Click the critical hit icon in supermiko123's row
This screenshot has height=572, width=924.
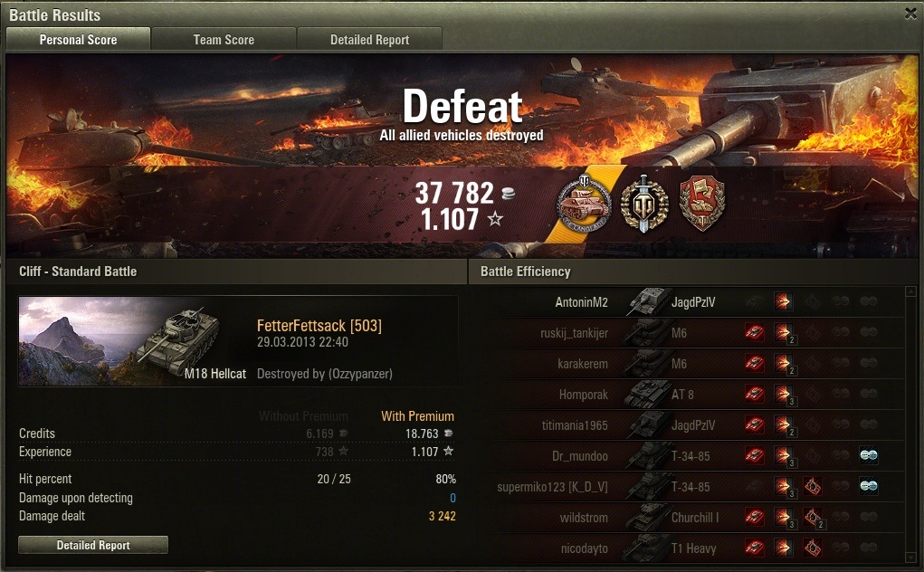[x=813, y=487]
